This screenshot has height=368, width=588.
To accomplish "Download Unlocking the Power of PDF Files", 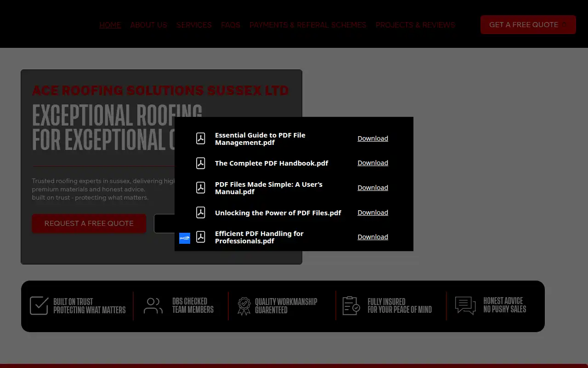I will 373,213.
